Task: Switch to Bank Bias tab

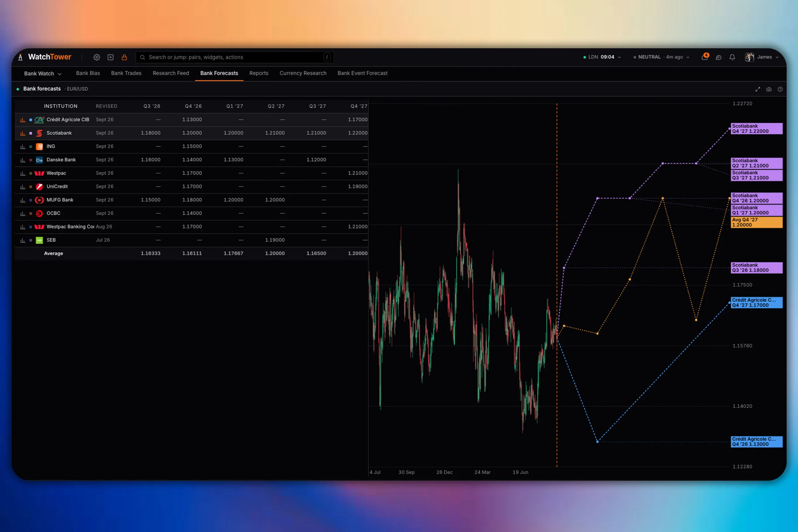Action: click(88, 73)
